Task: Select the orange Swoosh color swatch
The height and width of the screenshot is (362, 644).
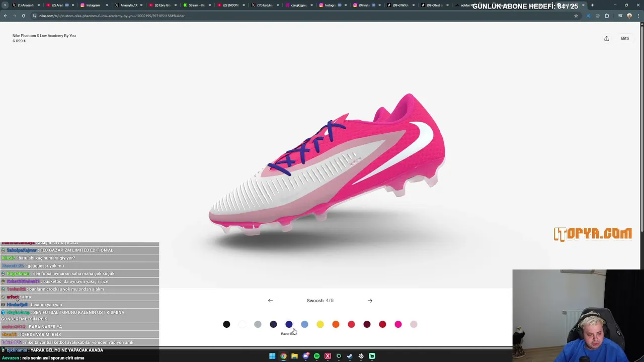Action: (x=336, y=324)
